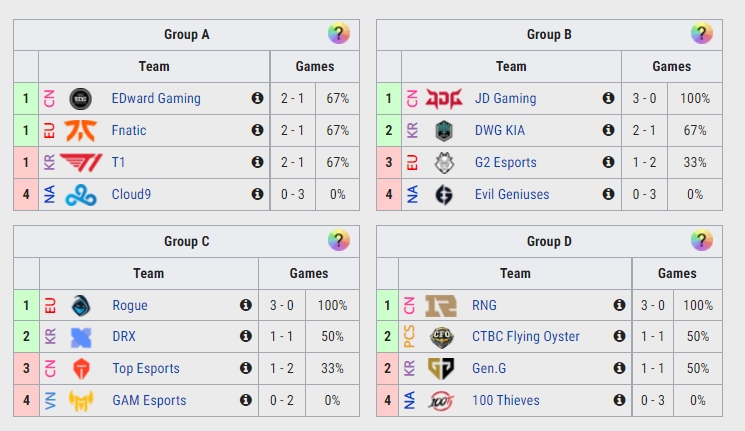745x431 pixels.
Task: Open Group D help question-mark icon
Action: [702, 241]
